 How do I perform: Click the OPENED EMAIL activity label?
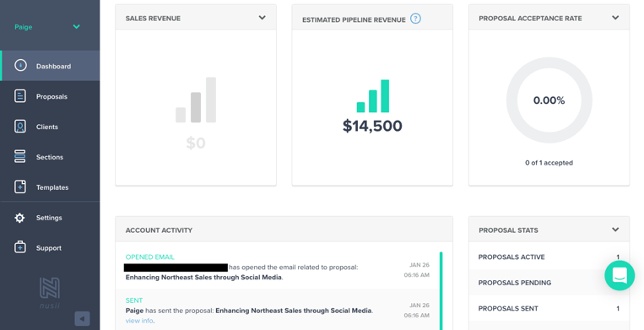(x=150, y=257)
